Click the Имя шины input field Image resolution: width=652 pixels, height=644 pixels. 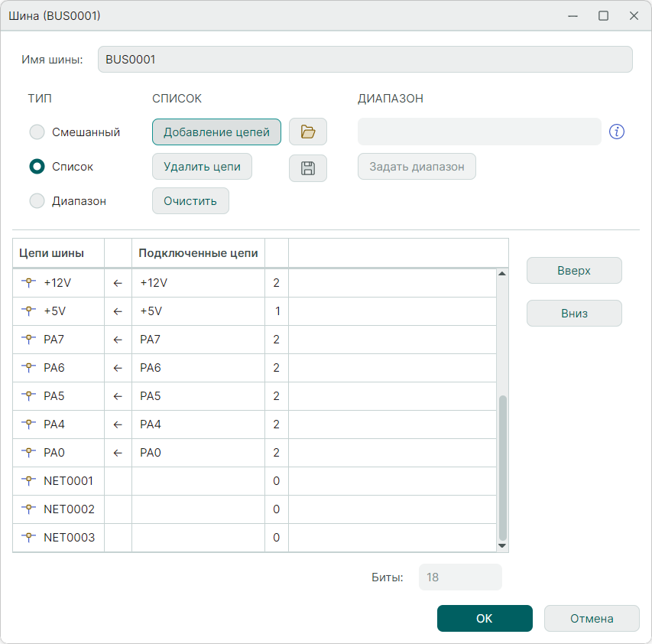(365, 60)
